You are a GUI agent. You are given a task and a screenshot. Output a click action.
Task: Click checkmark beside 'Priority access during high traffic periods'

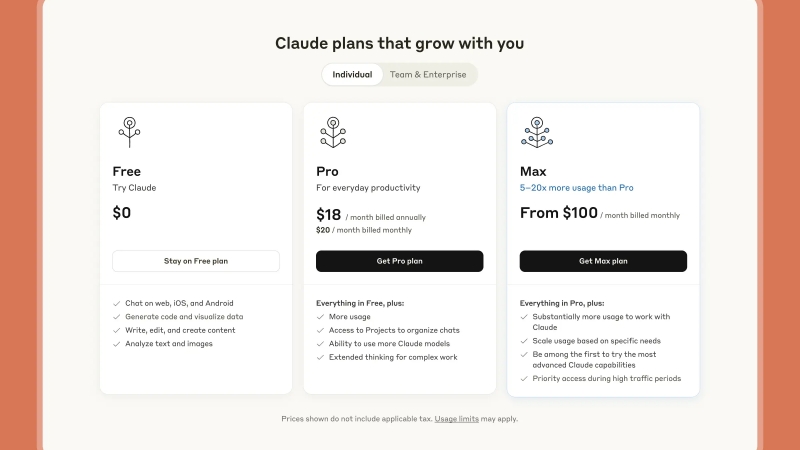pyautogui.click(x=525, y=379)
